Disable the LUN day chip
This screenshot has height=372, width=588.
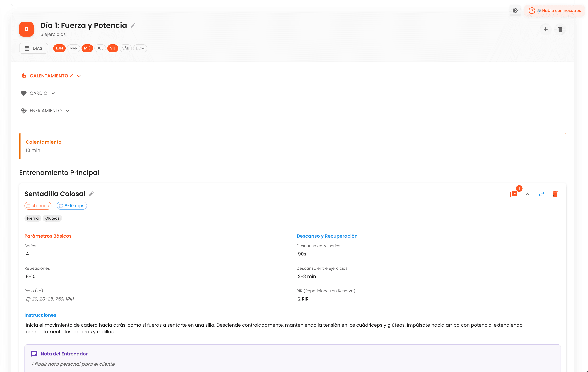point(59,48)
